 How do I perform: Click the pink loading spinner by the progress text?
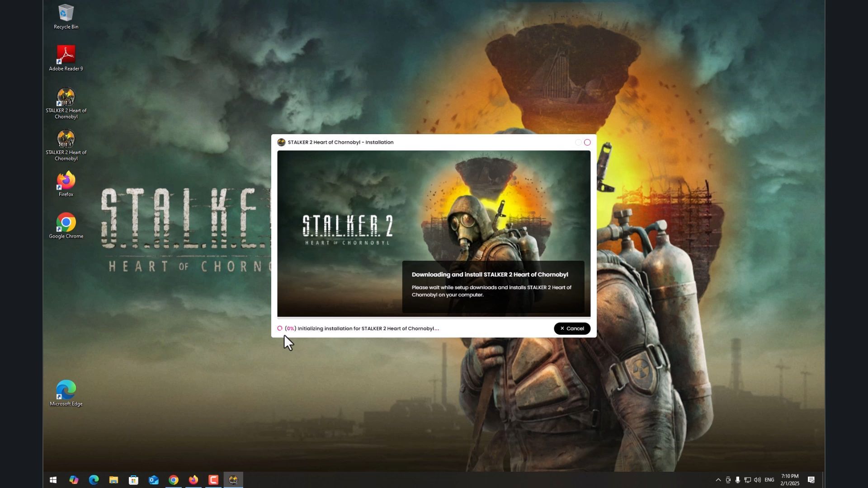tap(280, 328)
